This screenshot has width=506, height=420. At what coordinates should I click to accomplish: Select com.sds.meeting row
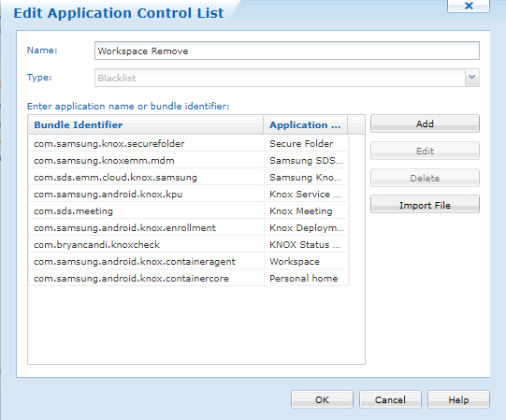coord(189,210)
